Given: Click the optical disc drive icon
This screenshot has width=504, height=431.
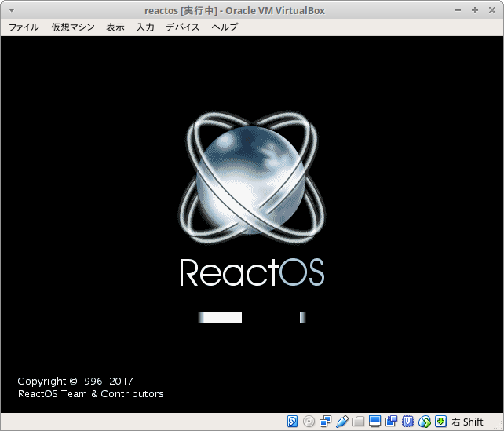Looking at the screenshot, I should (309, 422).
